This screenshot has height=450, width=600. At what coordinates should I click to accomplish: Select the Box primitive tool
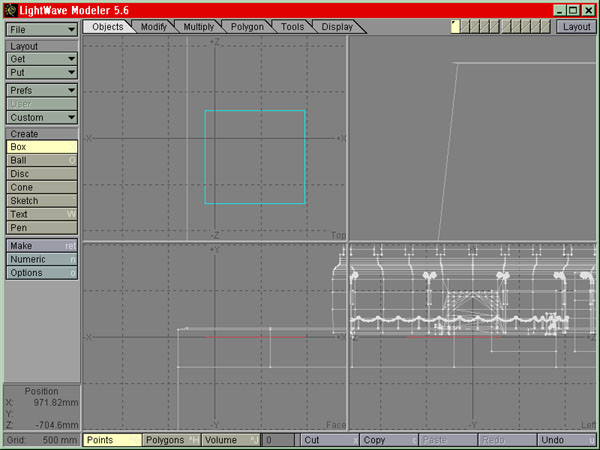(x=41, y=147)
